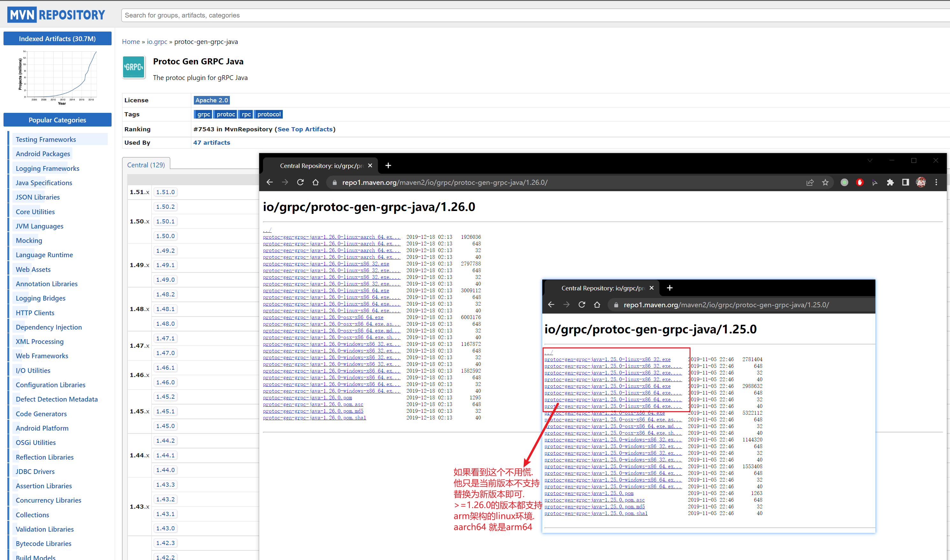Open new tab with plus button
The height and width of the screenshot is (560, 950).
[388, 166]
